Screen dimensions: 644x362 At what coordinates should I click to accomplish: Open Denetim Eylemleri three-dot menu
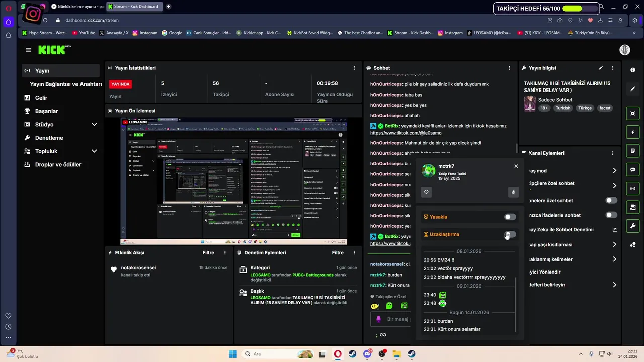coord(354,253)
